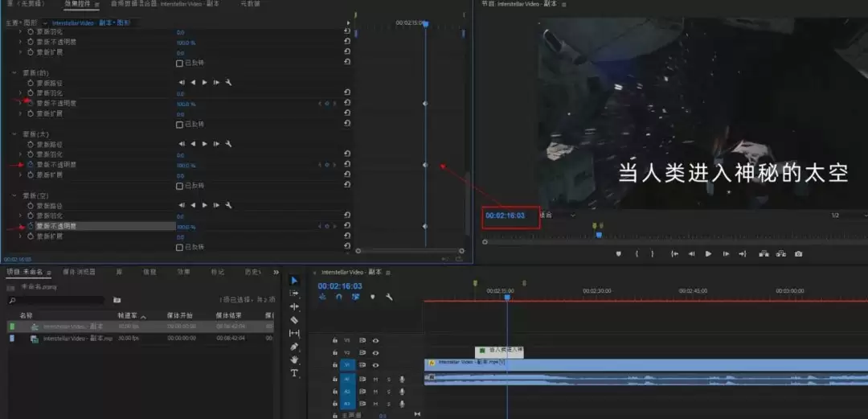
Task: Select the Slip tool
Action: pyautogui.click(x=294, y=333)
